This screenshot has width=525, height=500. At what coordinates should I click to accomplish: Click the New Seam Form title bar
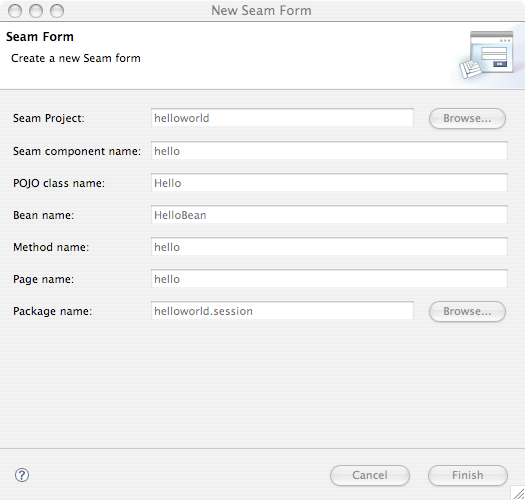tap(261, 11)
